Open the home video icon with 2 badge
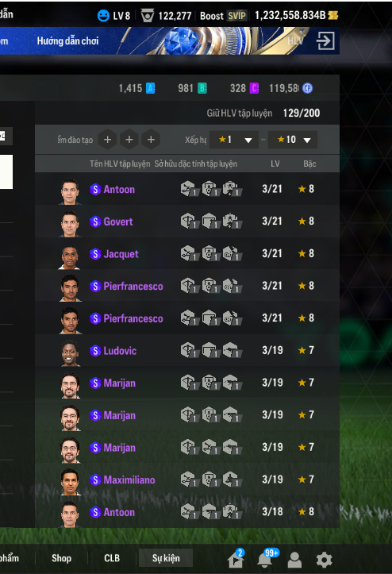 [x=236, y=558]
